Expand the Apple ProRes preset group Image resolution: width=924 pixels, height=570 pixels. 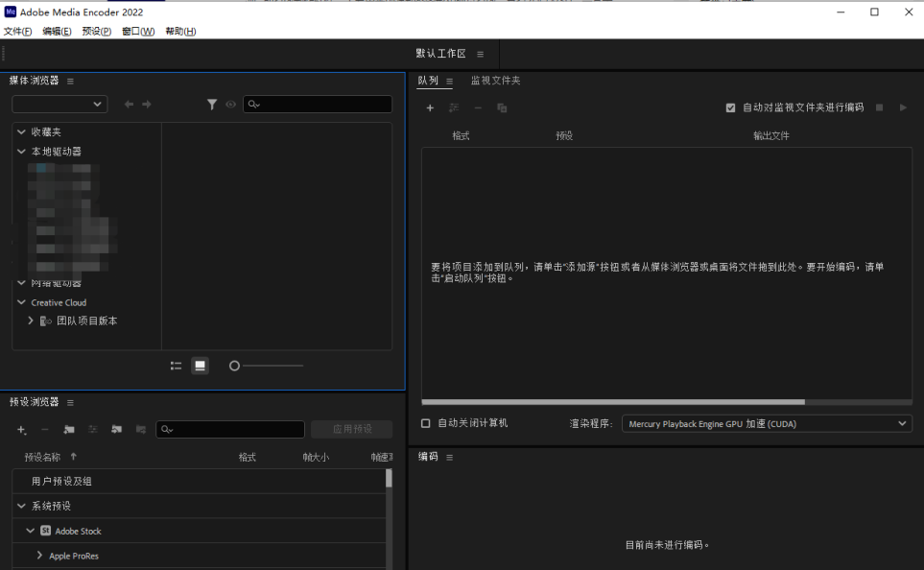(39, 556)
